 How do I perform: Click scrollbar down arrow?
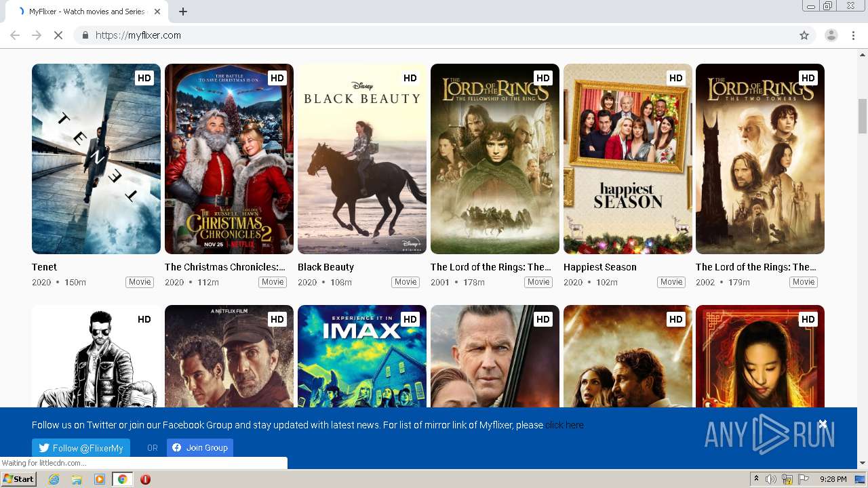pyautogui.click(x=863, y=464)
